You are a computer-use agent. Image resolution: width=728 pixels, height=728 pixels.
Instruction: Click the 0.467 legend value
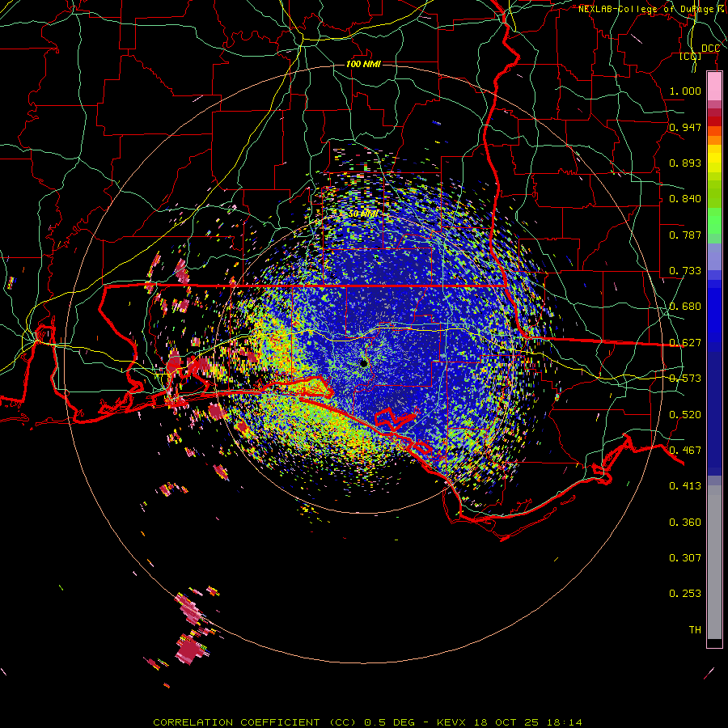685,451
